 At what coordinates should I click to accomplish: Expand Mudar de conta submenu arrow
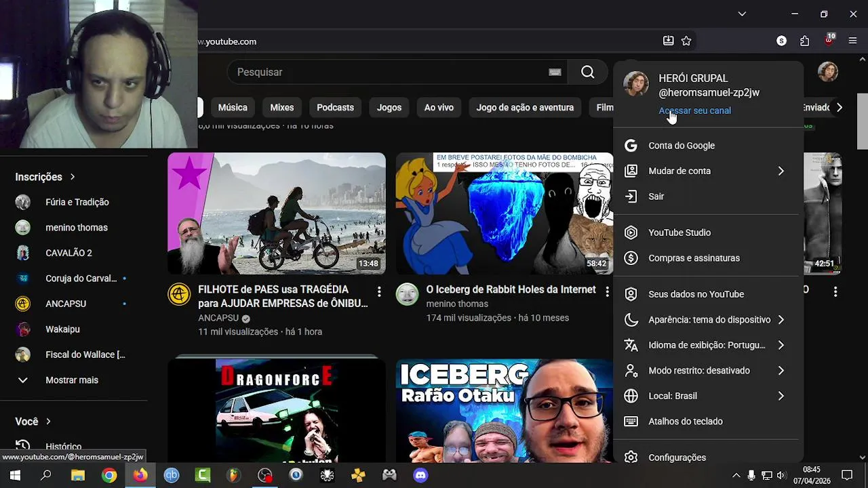(781, 171)
